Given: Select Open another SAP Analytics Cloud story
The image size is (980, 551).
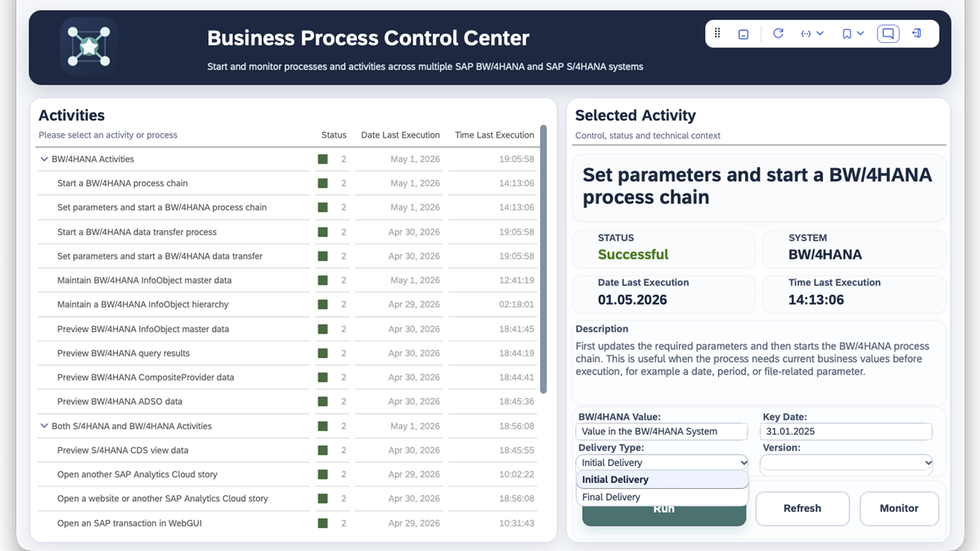Looking at the screenshot, I should coord(138,474).
